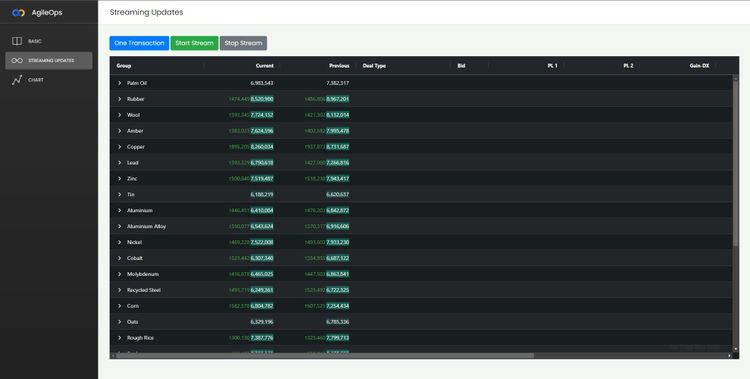Expand the Zinc group chevron

120,178
